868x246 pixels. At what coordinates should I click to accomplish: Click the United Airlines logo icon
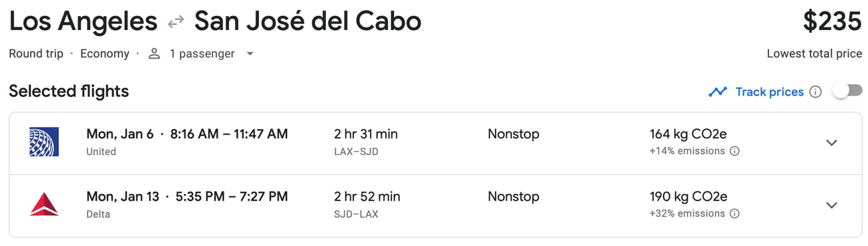(44, 142)
